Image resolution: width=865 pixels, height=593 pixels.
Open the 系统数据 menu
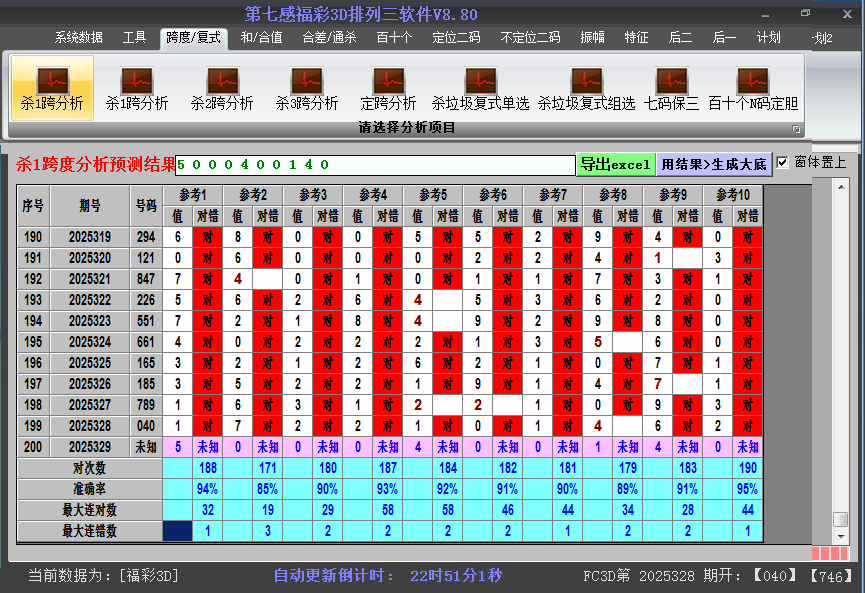79,39
